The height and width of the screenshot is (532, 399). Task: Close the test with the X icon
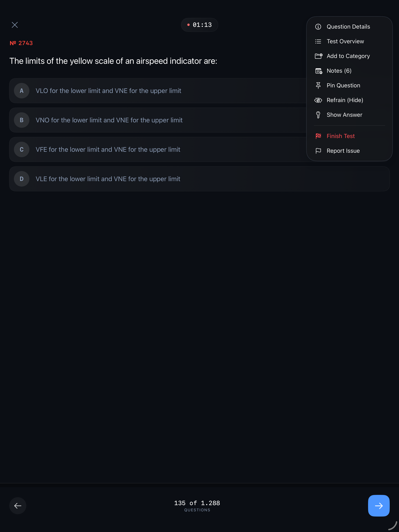(15, 25)
